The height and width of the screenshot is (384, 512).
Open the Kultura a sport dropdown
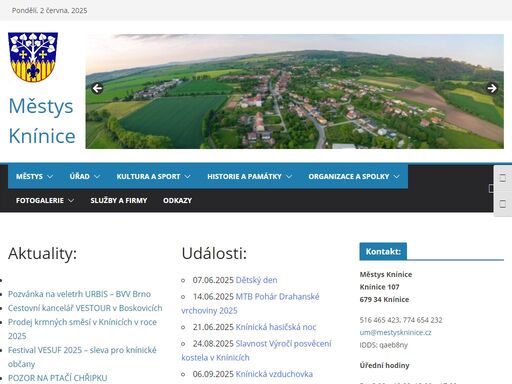pyautogui.click(x=153, y=176)
